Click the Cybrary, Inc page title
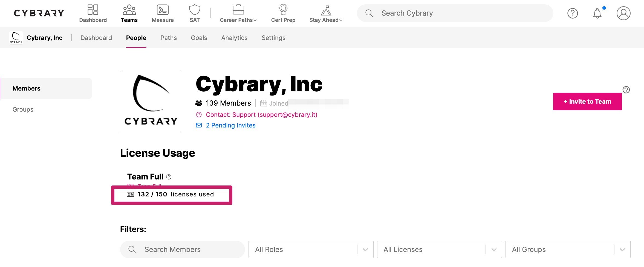The width and height of the screenshot is (644, 267). pos(259,84)
